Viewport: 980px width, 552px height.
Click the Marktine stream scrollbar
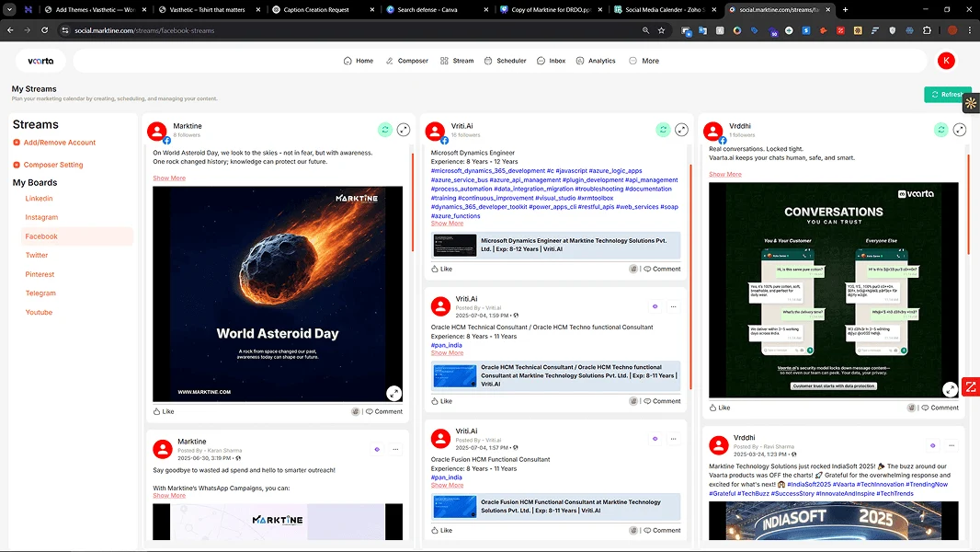[413, 201]
